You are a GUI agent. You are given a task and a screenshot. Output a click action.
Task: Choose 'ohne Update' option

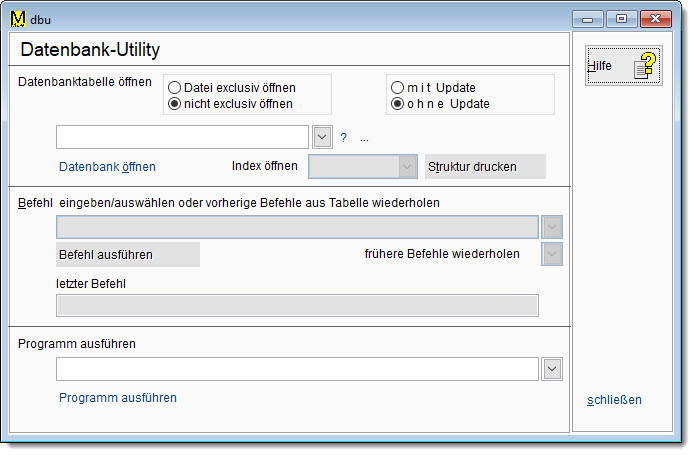coord(398,103)
